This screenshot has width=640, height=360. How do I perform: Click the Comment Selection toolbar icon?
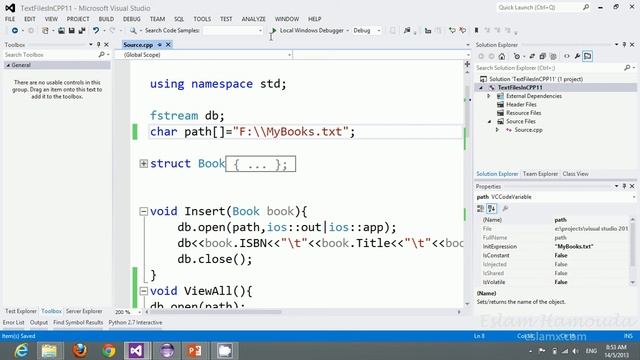[452, 31]
